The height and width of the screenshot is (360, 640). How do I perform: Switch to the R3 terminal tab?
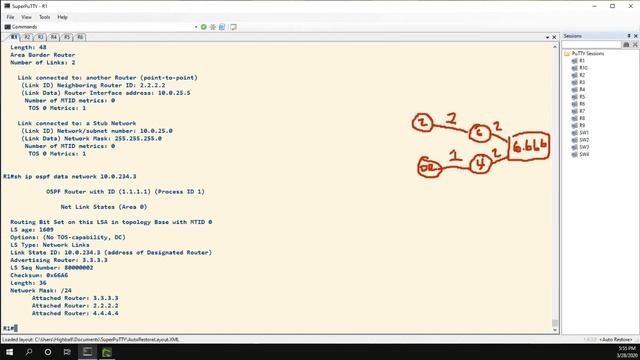[x=40, y=37]
